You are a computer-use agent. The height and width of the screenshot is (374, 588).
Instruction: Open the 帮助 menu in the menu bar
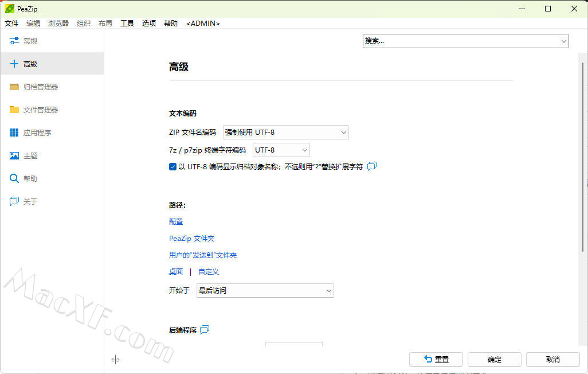pyautogui.click(x=171, y=24)
